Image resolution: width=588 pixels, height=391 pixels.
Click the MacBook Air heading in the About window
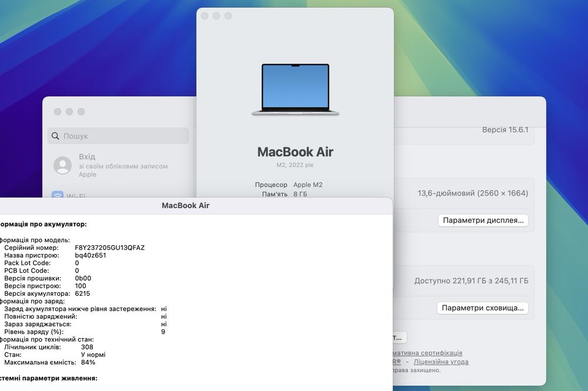295,152
